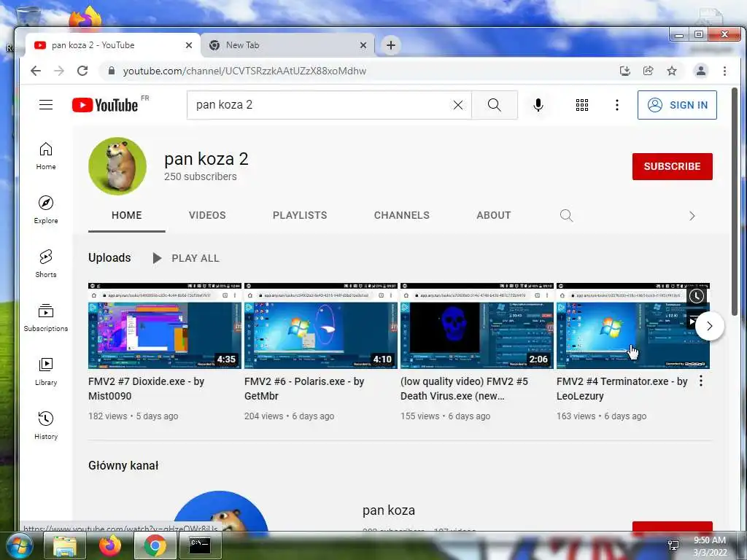Switch to the PLAYLISTS channel tab
747x560 pixels.
[x=300, y=215]
